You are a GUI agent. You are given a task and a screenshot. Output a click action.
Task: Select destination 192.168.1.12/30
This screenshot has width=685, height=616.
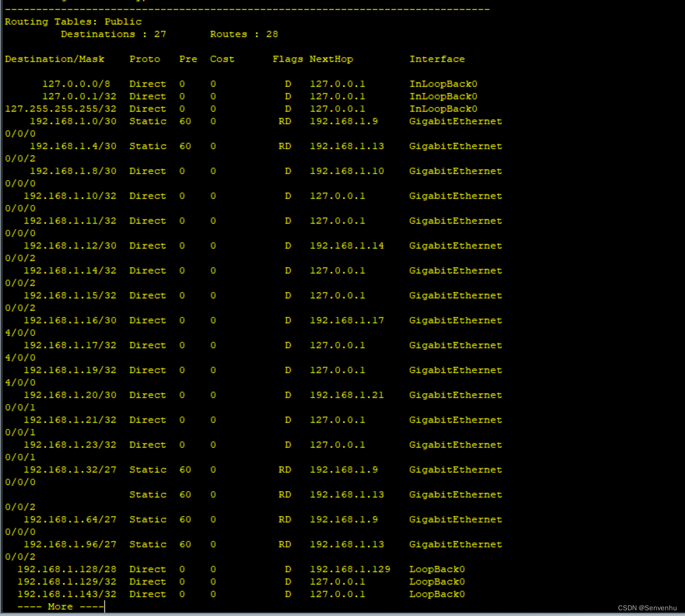70,246
